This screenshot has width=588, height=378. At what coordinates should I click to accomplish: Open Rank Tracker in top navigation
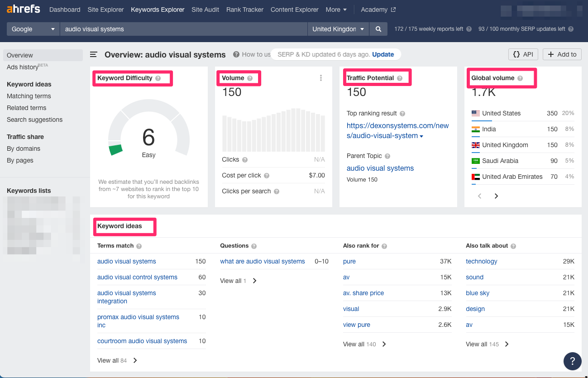245,10
